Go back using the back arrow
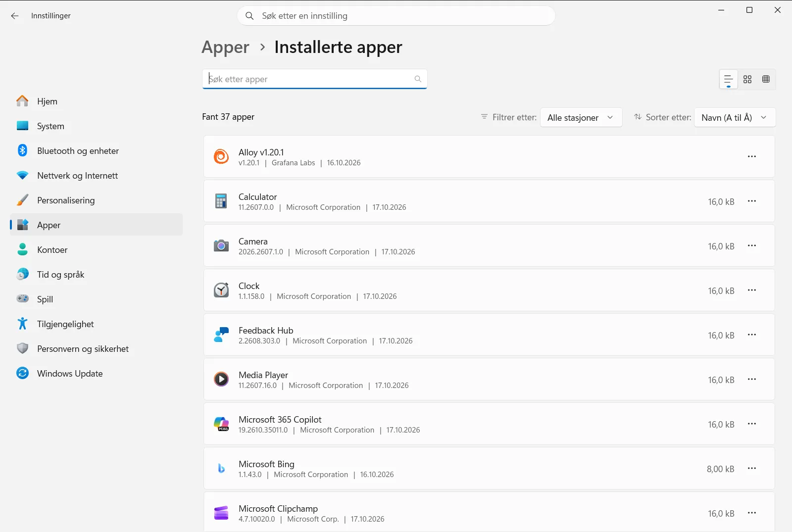 pyautogui.click(x=15, y=16)
